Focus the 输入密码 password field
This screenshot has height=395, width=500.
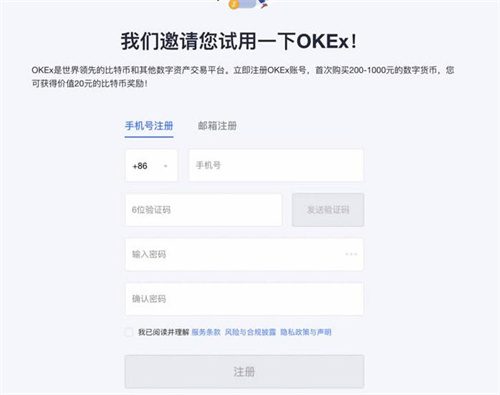(x=244, y=254)
